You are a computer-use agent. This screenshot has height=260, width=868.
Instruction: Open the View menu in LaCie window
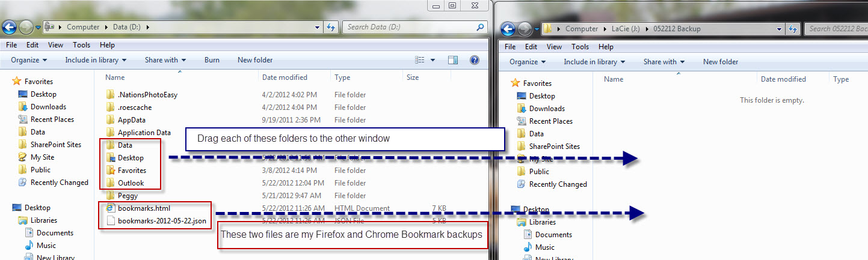(554, 47)
